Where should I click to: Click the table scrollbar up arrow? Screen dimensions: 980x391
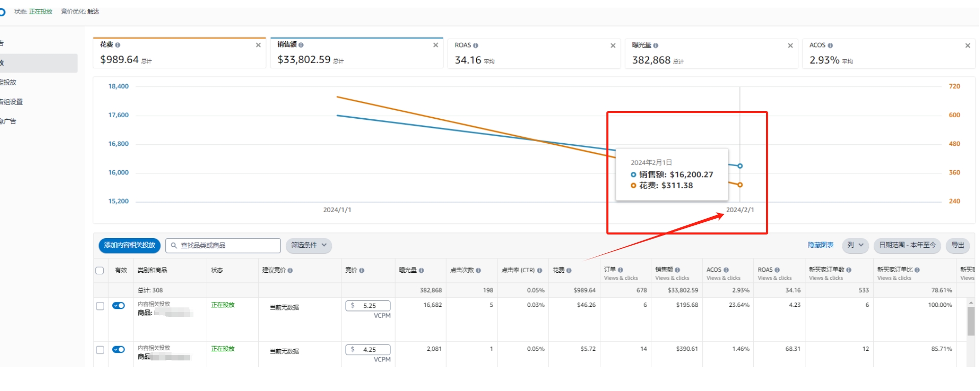pyautogui.click(x=971, y=303)
